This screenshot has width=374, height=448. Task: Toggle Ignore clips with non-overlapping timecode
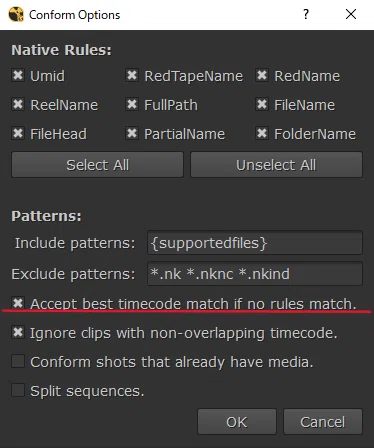click(18, 332)
